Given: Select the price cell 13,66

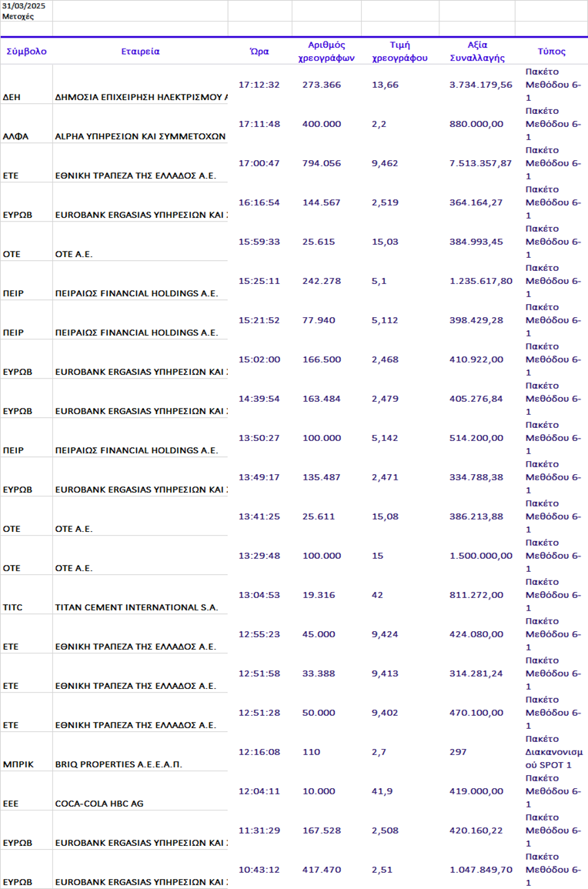Looking at the screenshot, I should (x=385, y=85).
